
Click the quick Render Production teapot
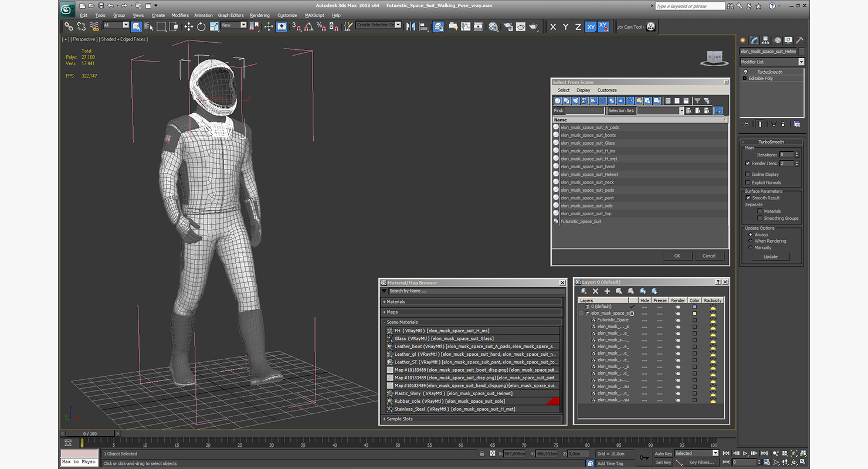[x=533, y=26]
